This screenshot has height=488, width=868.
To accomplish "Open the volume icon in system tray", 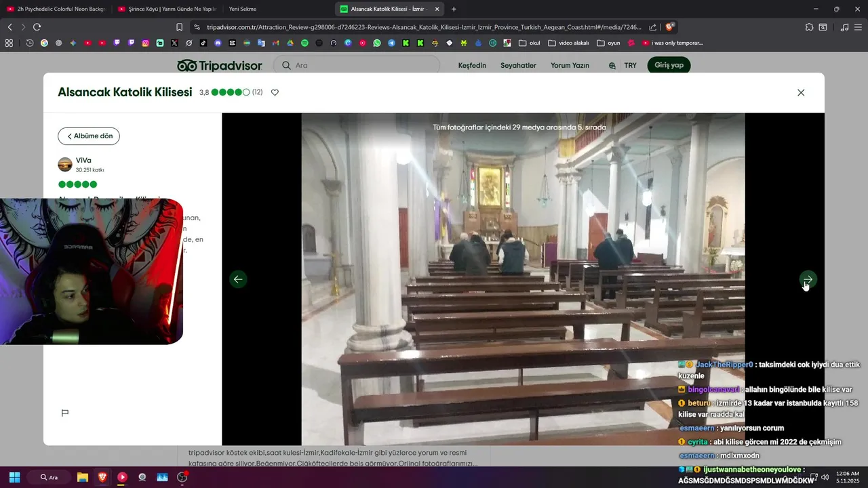I will click(825, 477).
